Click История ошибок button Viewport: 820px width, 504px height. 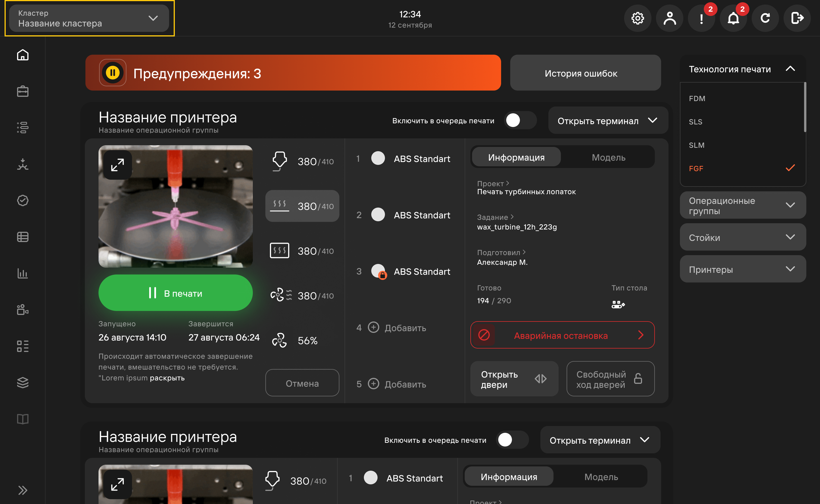tap(585, 73)
